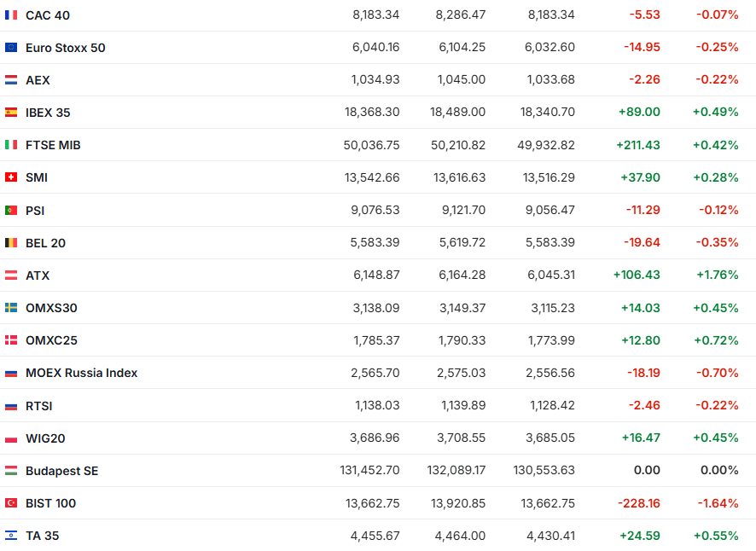Screen dimensions: 756x551
Task: Open the AEX index link
Action: [x=38, y=80]
